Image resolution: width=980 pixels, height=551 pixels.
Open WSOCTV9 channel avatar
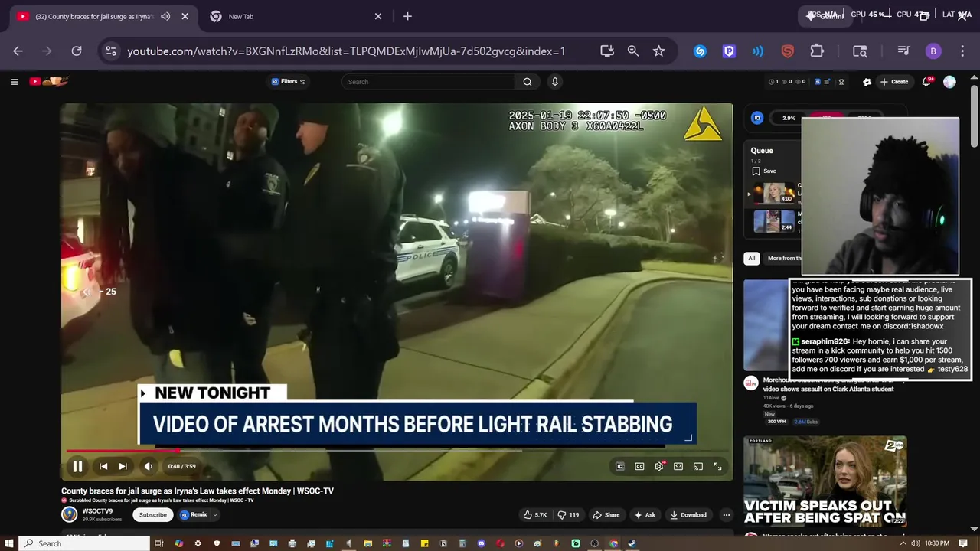click(x=70, y=514)
